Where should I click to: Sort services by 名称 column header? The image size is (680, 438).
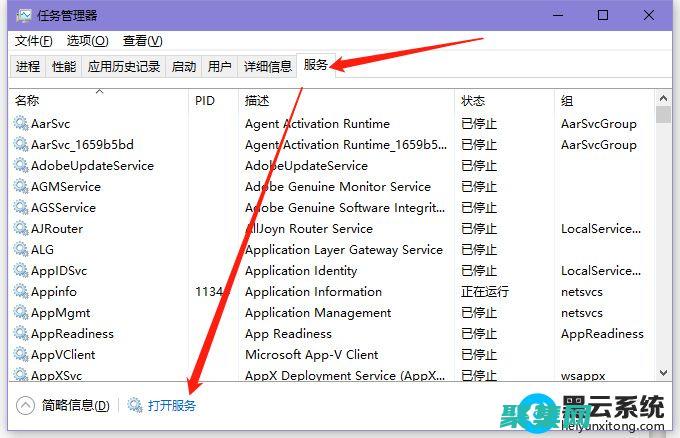[28, 101]
